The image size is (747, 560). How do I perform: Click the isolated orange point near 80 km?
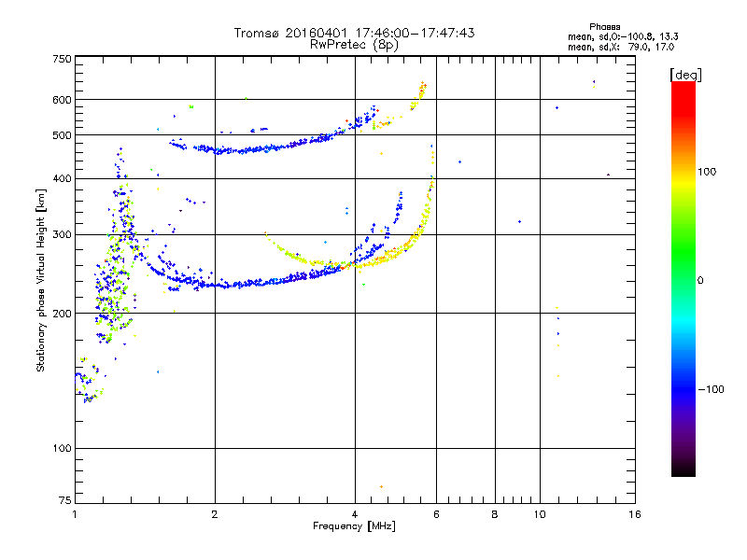[382, 486]
